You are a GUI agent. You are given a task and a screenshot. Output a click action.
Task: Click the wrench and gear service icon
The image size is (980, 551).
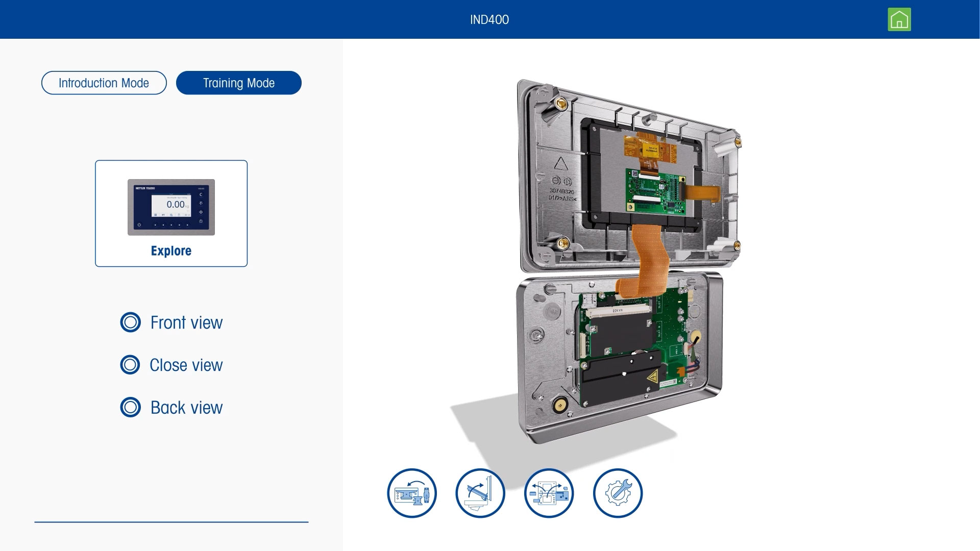(618, 493)
